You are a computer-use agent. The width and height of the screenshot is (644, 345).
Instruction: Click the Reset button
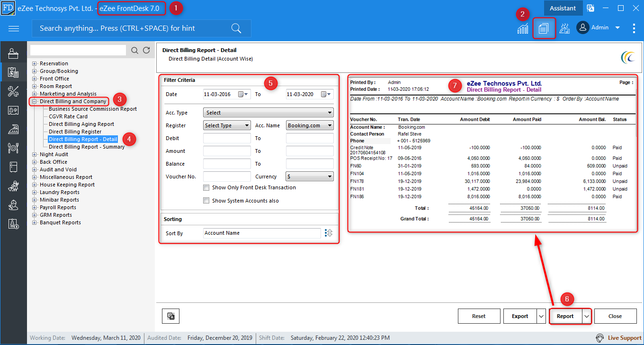tap(479, 316)
